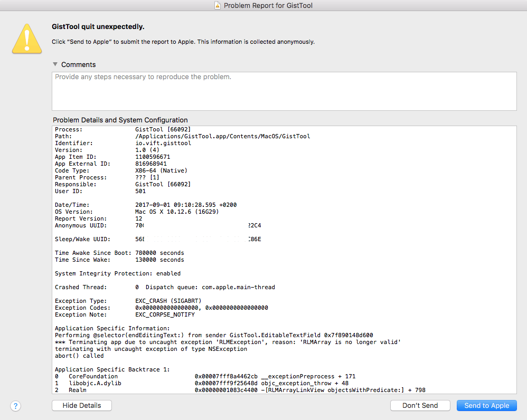This screenshot has width=527, height=420.
Task: Click App External ID '816968941'
Action: point(151,164)
